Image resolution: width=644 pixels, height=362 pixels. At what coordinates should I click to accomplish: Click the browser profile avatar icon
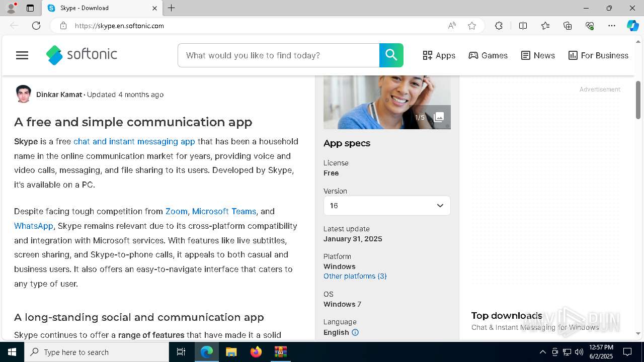[11, 8]
